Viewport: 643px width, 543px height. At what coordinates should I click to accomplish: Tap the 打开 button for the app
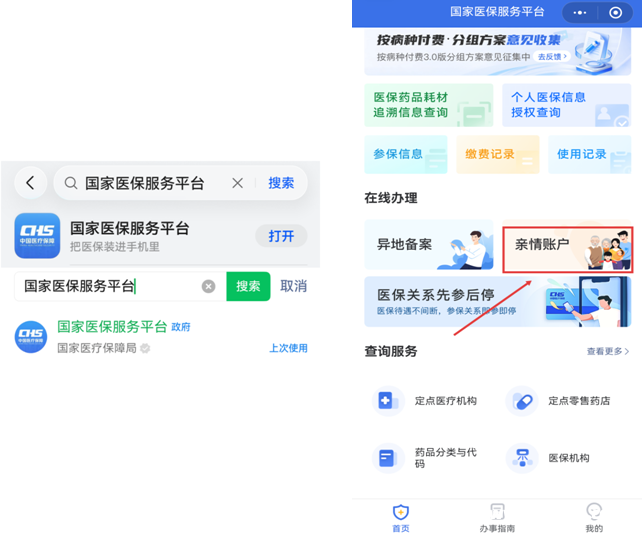(281, 236)
